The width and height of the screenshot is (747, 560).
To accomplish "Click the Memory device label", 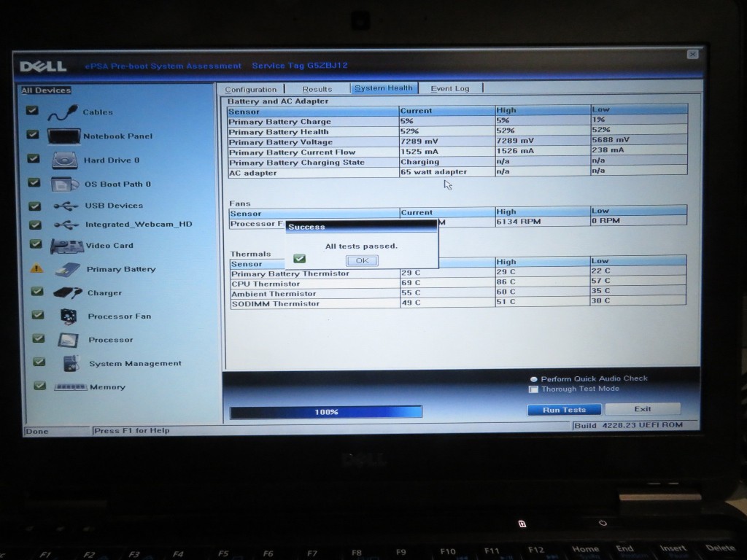I will click(108, 387).
